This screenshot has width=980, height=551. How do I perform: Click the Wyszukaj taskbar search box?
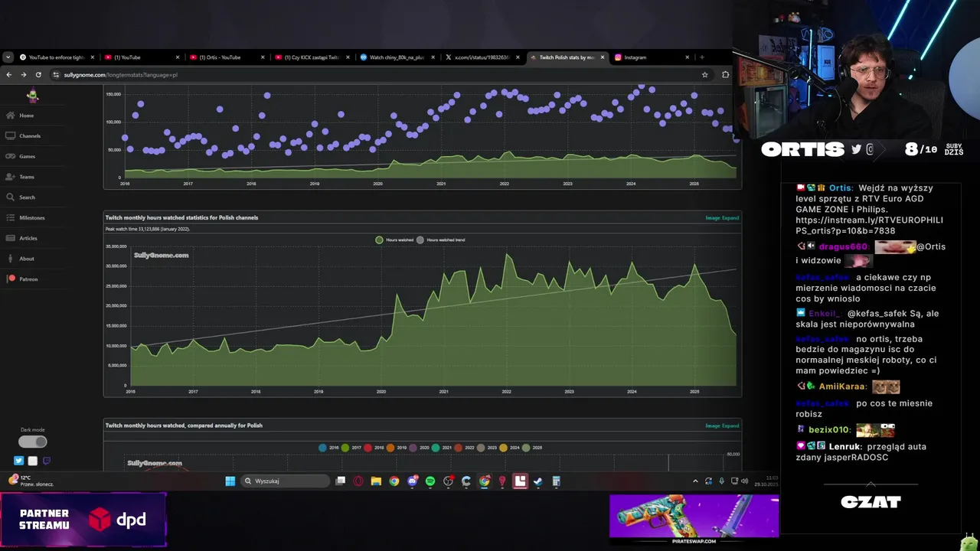[x=285, y=481]
